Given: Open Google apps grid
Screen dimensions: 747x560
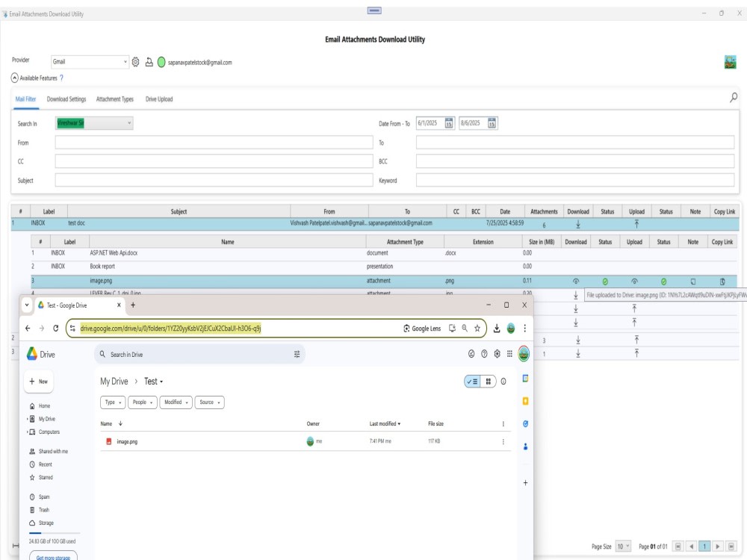Looking at the screenshot, I should coord(509,354).
